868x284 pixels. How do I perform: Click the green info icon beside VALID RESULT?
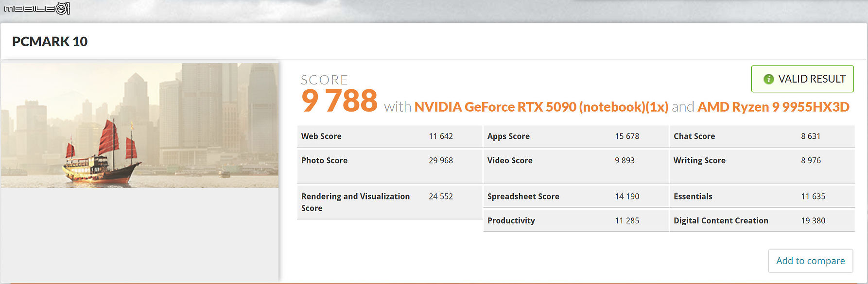click(x=768, y=79)
